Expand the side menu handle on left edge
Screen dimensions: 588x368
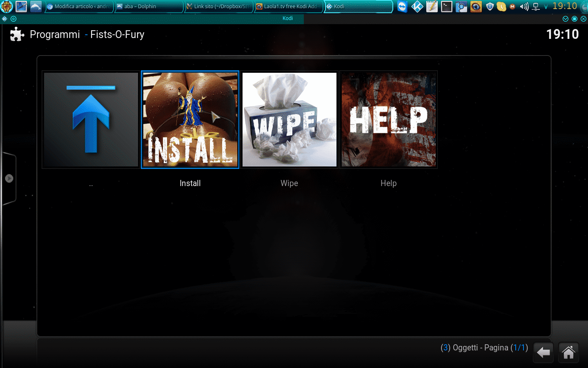[x=9, y=178]
